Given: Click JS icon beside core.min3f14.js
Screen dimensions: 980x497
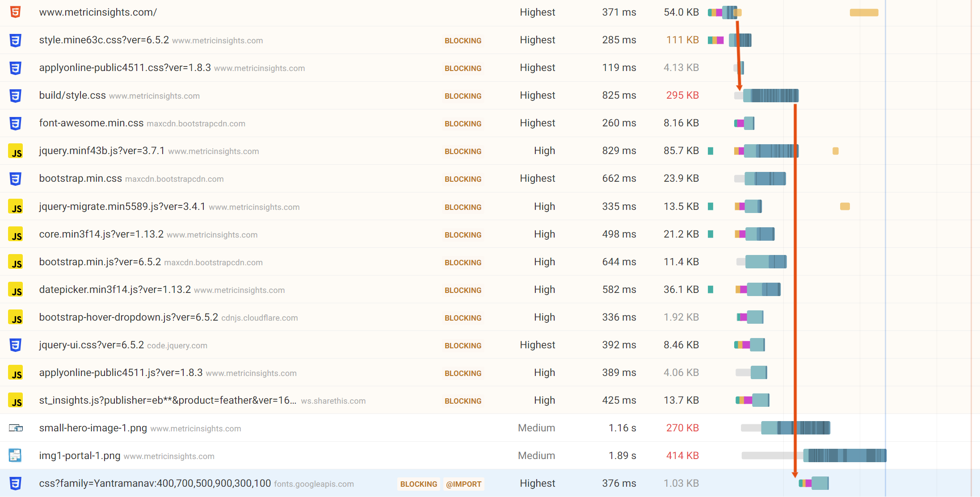Looking at the screenshot, I should coord(16,234).
